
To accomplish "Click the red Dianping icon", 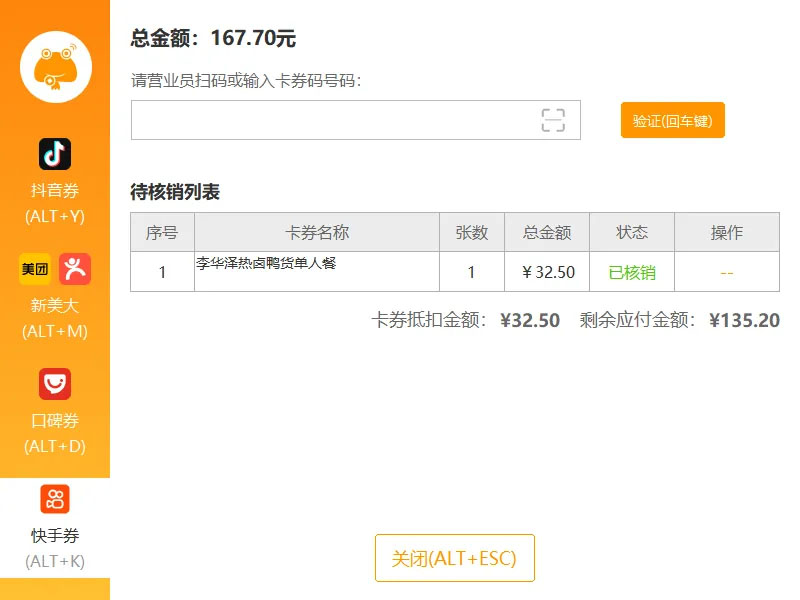I will 75,269.
